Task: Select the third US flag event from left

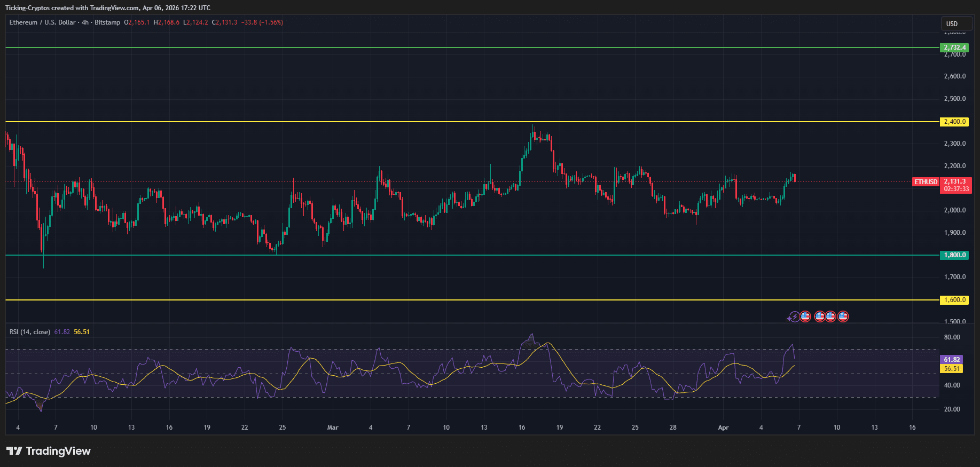Action: [830, 316]
